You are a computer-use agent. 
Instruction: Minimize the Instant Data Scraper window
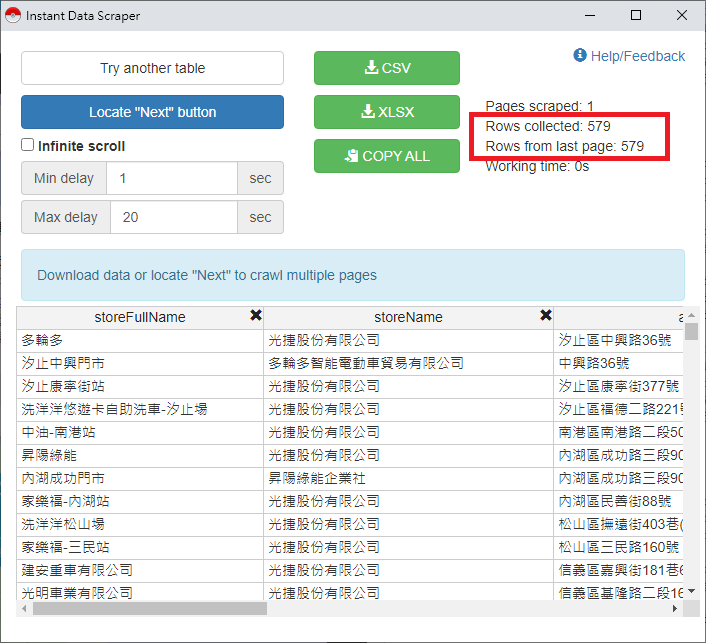click(590, 15)
